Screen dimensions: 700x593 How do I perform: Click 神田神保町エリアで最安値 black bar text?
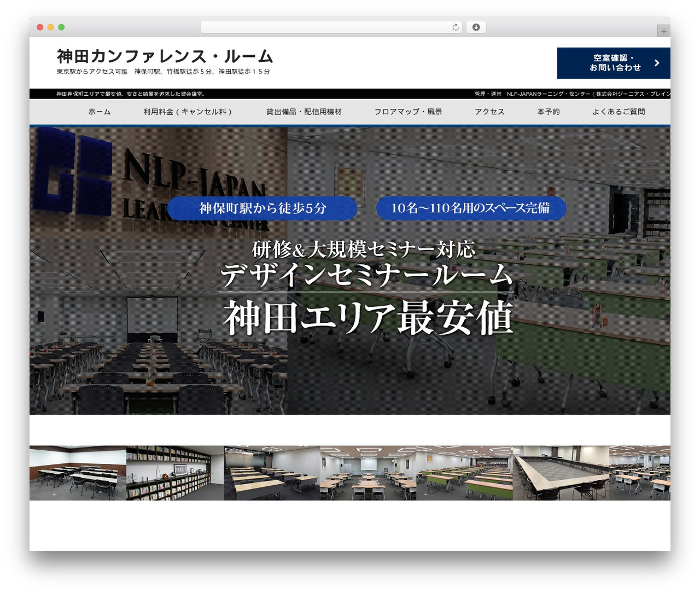[x=131, y=94]
